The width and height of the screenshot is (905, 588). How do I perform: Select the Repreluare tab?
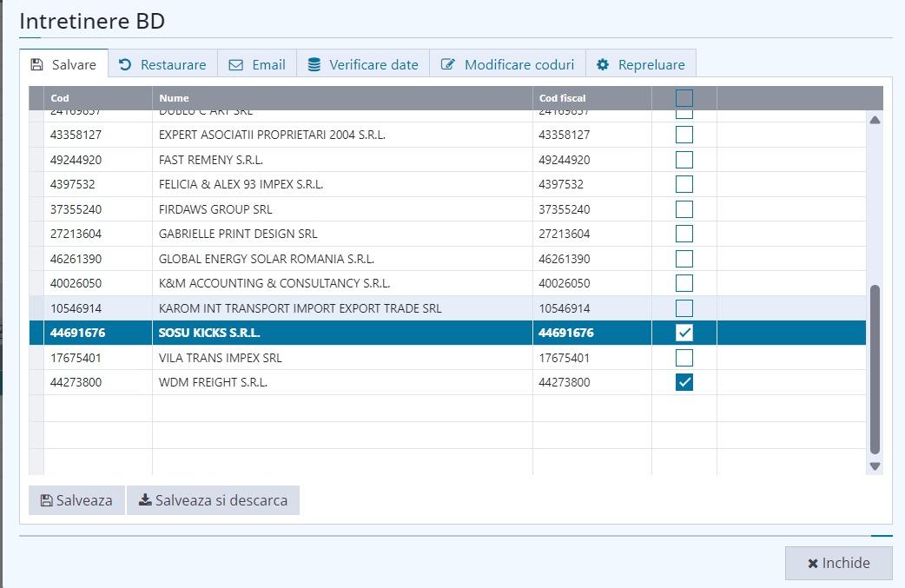coord(641,63)
